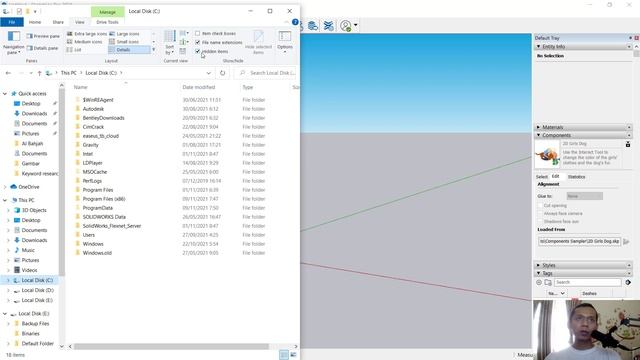The height and width of the screenshot is (360, 640).
Task: Open the Navigation pane button in ribbon
Action: pyautogui.click(x=13, y=42)
